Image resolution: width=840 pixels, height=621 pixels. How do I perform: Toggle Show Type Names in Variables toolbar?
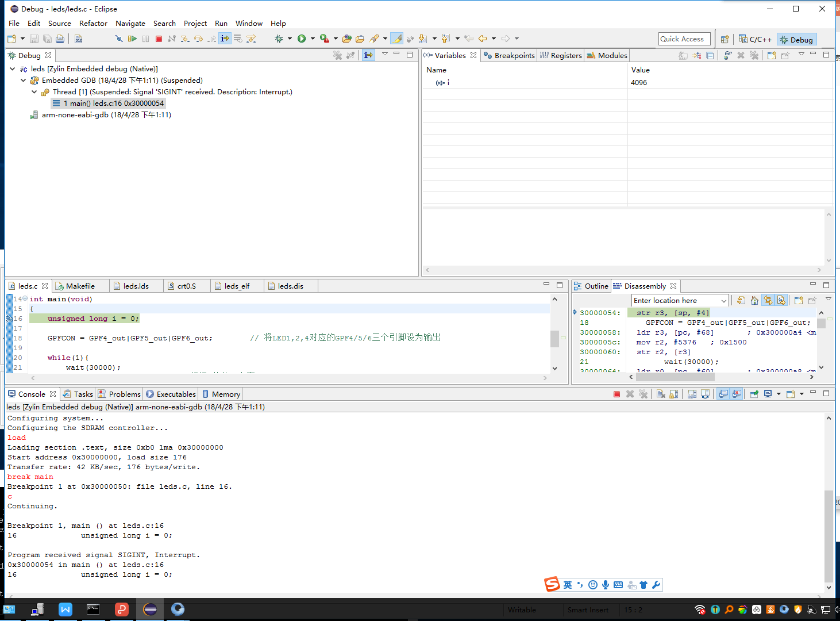(683, 55)
